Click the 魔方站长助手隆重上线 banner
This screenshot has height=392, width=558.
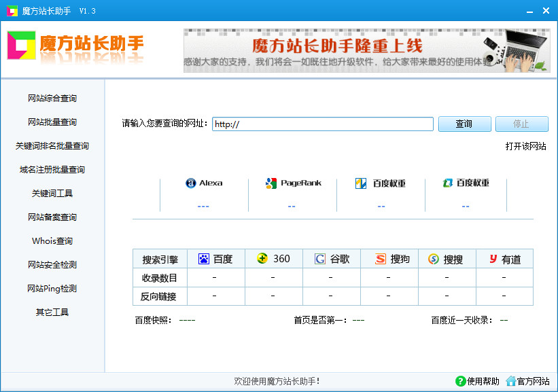point(367,50)
